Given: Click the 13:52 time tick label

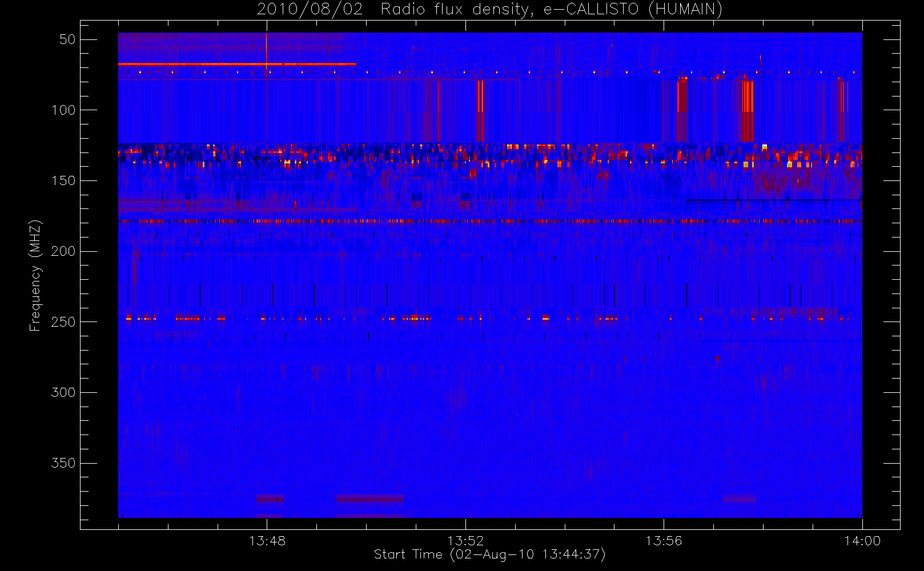Looking at the screenshot, I should (465, 541).
